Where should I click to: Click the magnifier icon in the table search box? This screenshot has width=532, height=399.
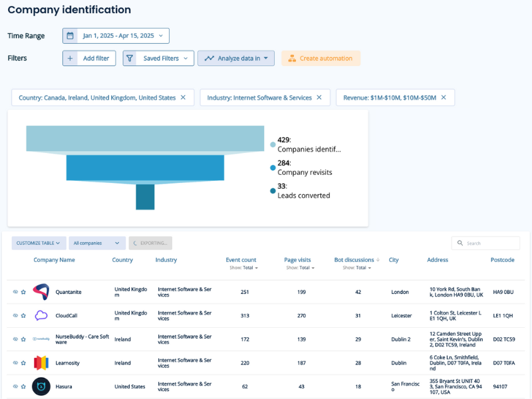459,243
